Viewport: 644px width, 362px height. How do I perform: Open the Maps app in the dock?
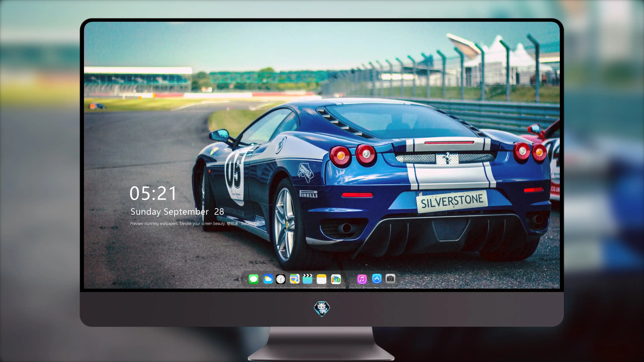(x=294, y=279)
